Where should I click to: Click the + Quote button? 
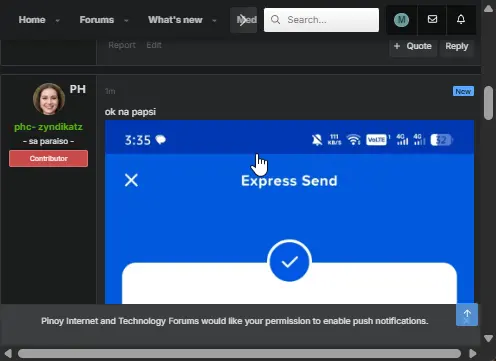click(413, 46)
